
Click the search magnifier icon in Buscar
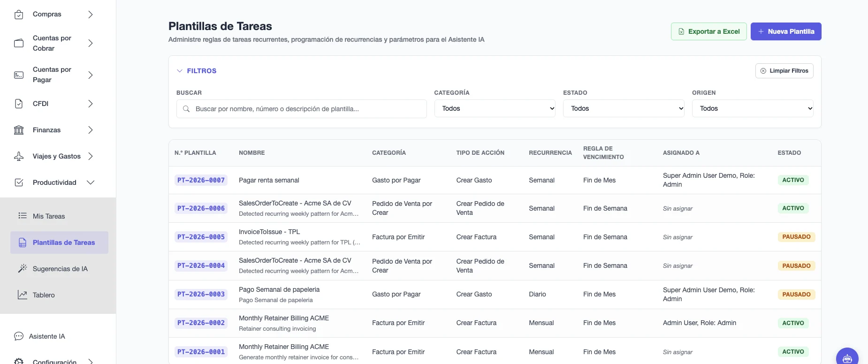click(186, 109)
